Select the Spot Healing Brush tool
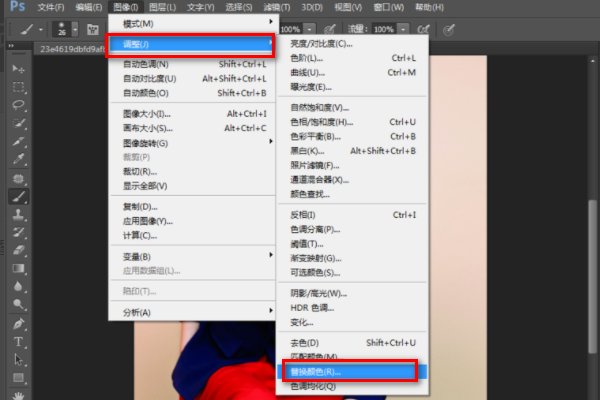 pos(18,179)
